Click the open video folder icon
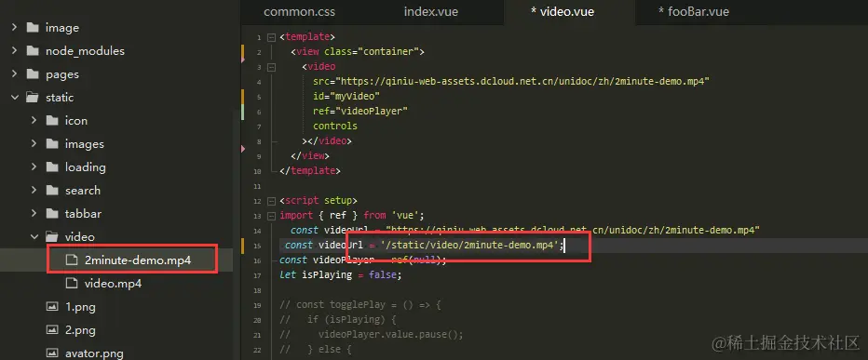 click(52, 236)
